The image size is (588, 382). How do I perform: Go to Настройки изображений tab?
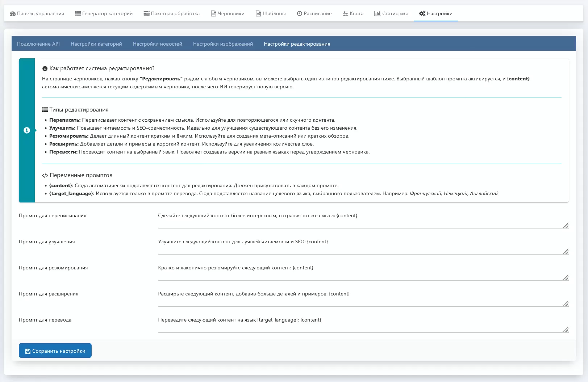click(223, 44)
